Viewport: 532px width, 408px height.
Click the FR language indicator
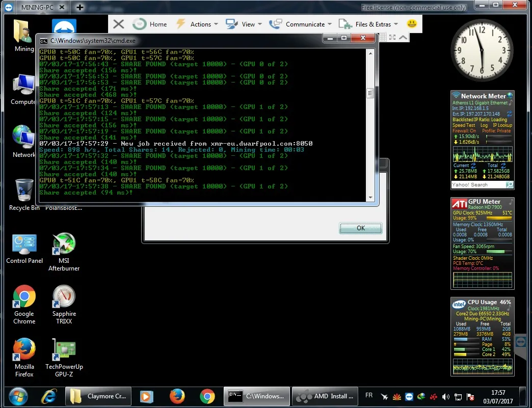point(369,395)
